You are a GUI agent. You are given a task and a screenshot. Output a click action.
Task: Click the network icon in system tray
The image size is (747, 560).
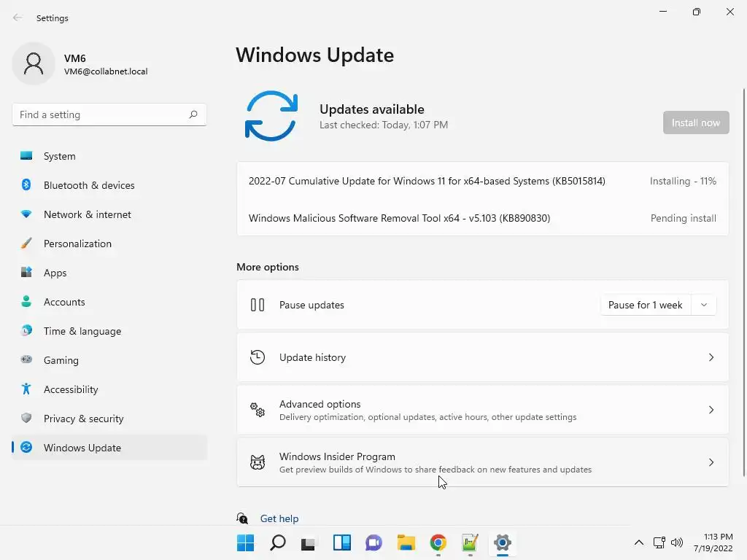(659, 542)
